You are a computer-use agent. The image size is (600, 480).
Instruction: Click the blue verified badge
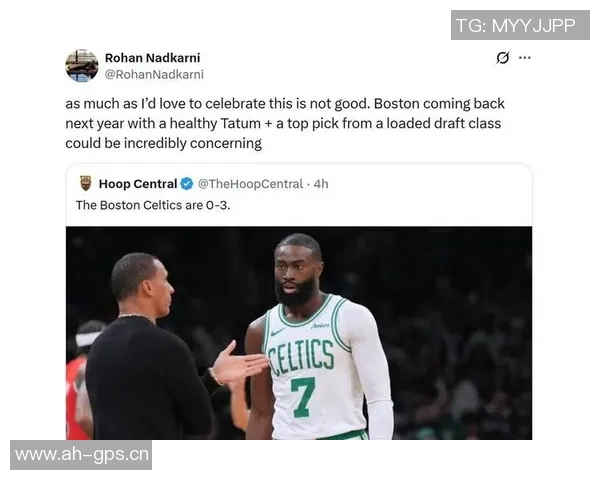tap(185, 184)
